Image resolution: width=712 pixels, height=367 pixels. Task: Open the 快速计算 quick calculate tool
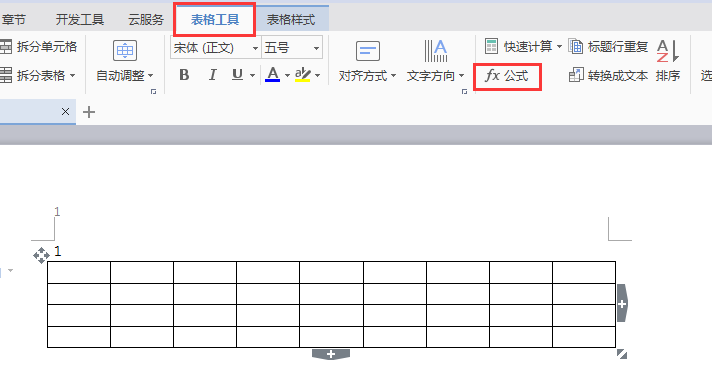523,46
